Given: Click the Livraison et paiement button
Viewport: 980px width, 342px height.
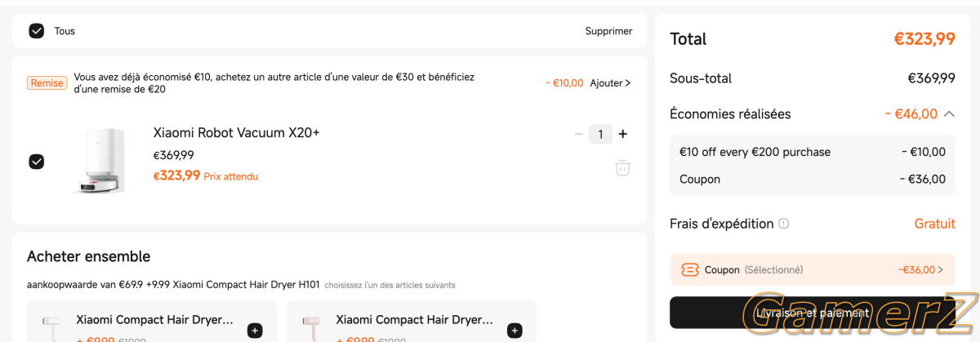Looking at the screenshot, I should (813, 313).
